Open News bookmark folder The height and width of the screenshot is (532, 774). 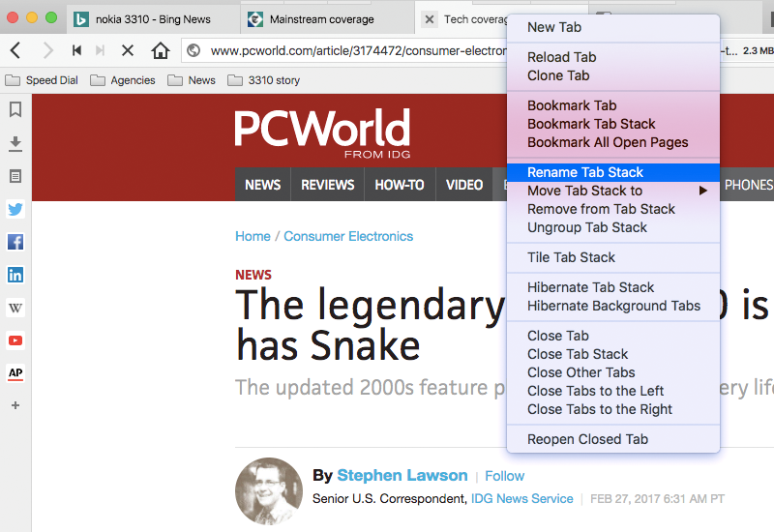click(191, 80)
